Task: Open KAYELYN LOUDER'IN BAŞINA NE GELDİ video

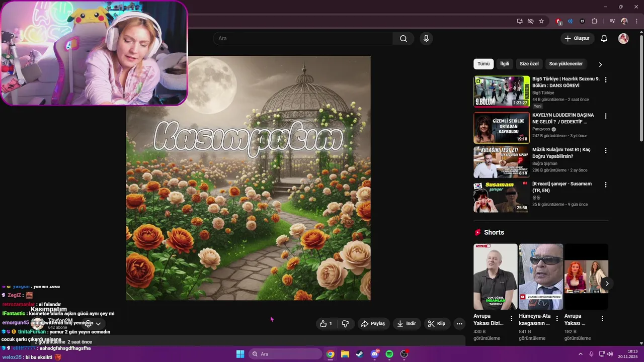Action: (563, 118)
